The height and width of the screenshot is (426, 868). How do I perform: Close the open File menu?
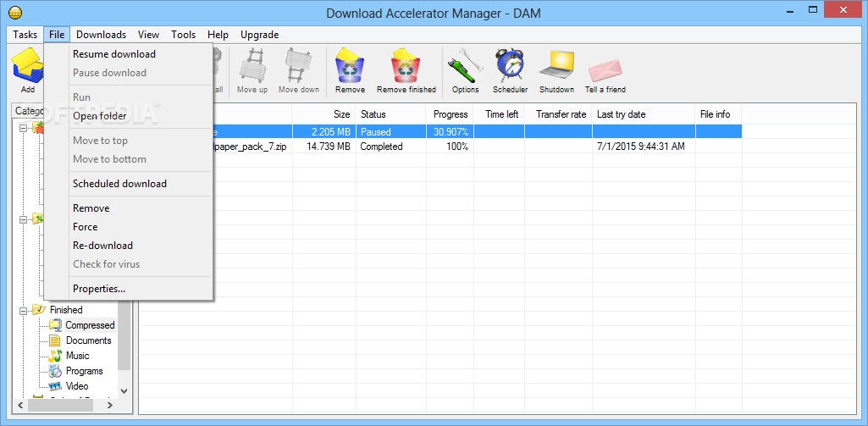pyautogui.click(x=57, y=35)
